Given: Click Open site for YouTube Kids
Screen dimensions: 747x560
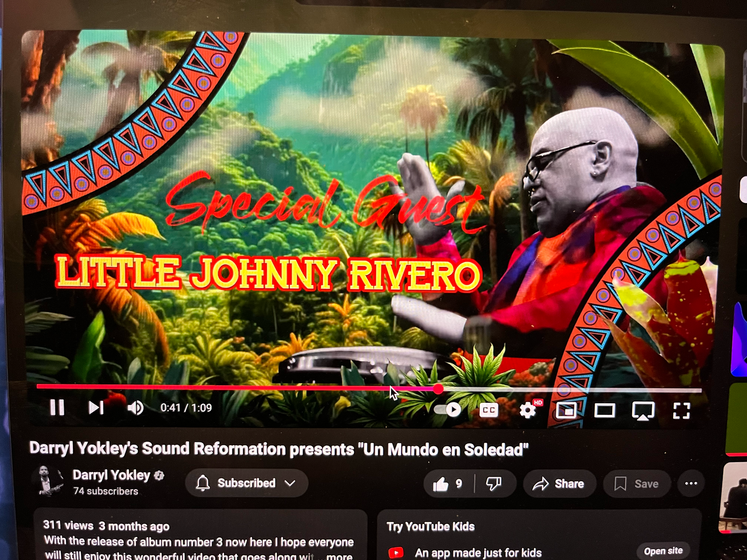Looking at the screenshot, I should pos(663,551).
